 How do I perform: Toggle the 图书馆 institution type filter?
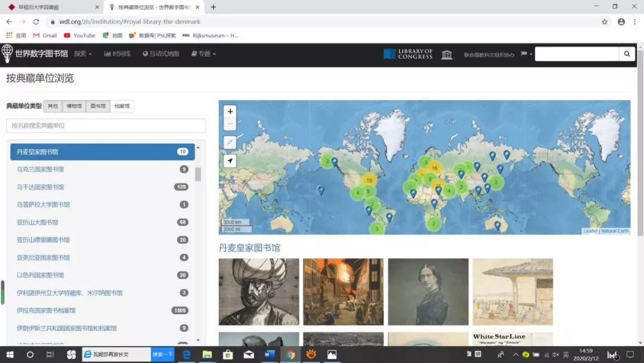pos(98,106)
